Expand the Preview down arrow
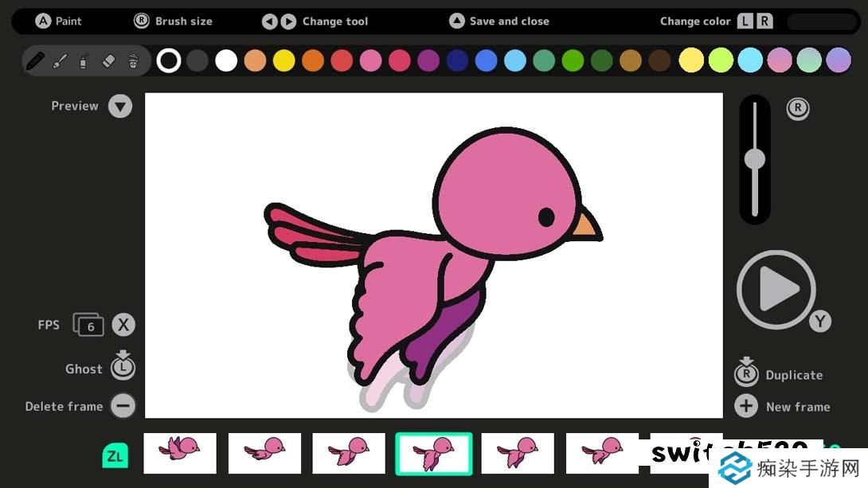This screenshot has height=488, width=868. coord(120,106)
